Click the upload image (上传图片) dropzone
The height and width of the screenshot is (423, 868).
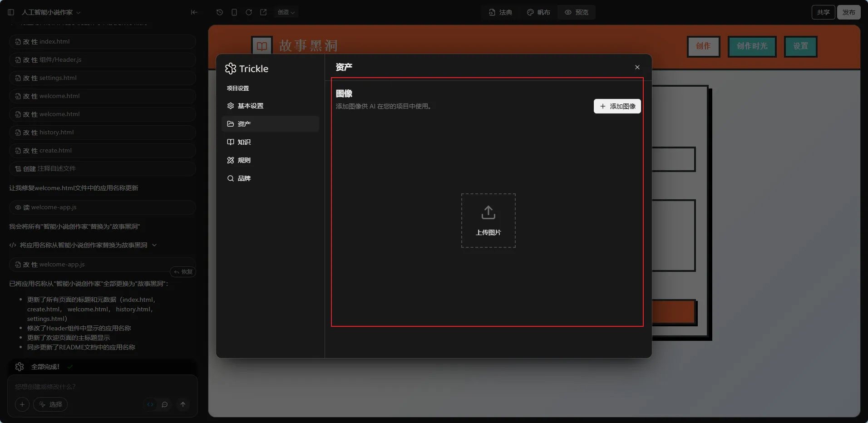click(488, 221)
